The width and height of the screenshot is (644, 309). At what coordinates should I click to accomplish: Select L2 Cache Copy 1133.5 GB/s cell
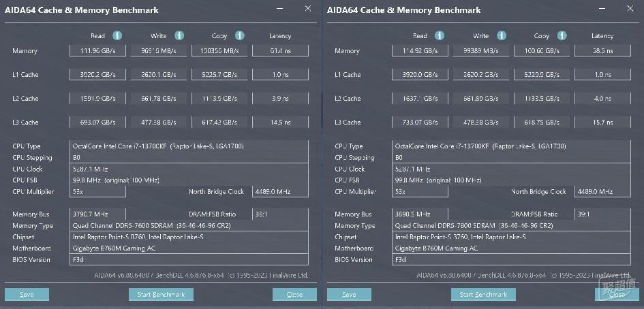[x=542, y=99]
